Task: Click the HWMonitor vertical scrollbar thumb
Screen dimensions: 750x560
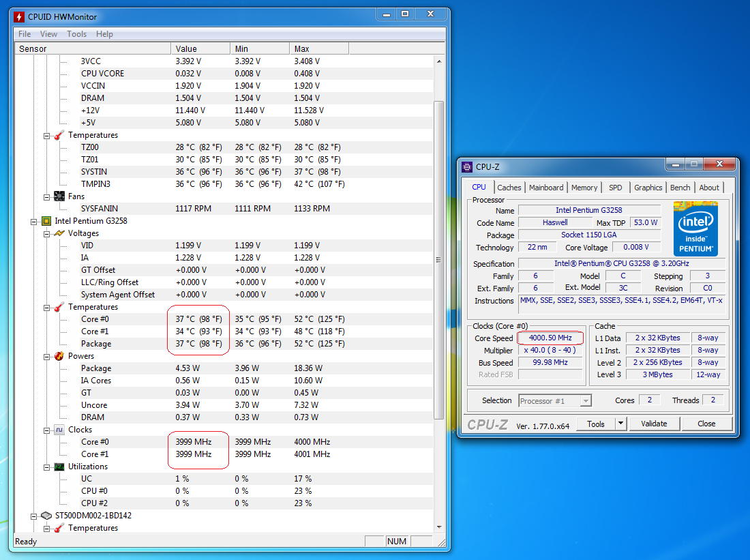Action: [x=439, y=260]
